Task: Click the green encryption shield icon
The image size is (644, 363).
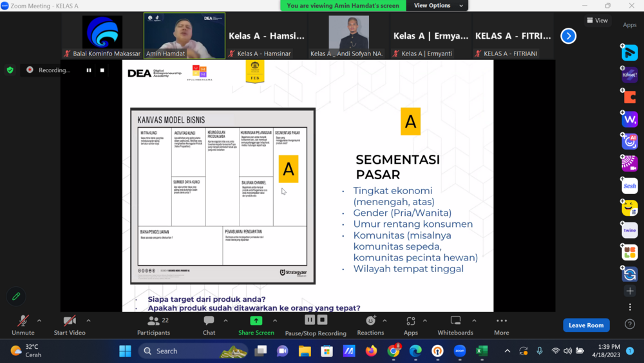Action: pyautogui.click(x=10, y=70)
